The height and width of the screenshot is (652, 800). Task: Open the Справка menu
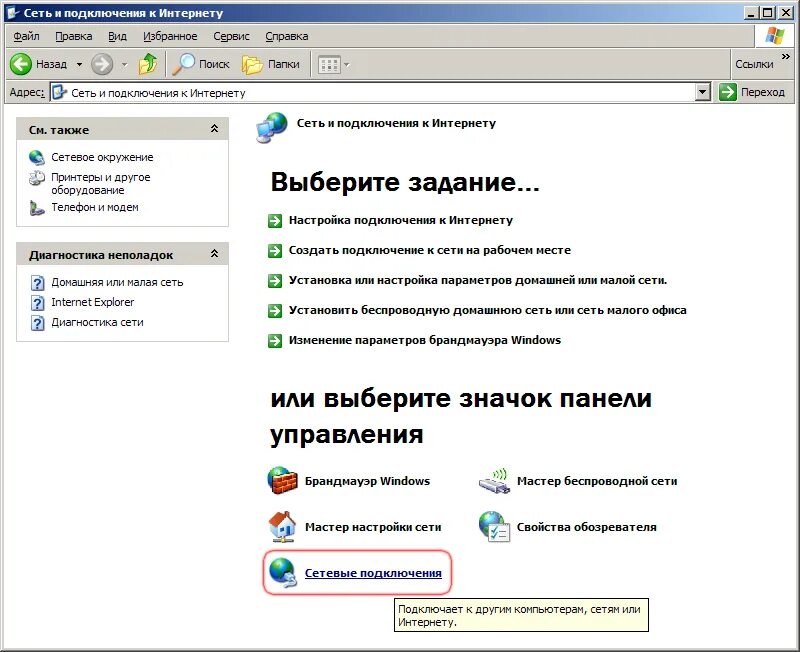click(287, 36)
